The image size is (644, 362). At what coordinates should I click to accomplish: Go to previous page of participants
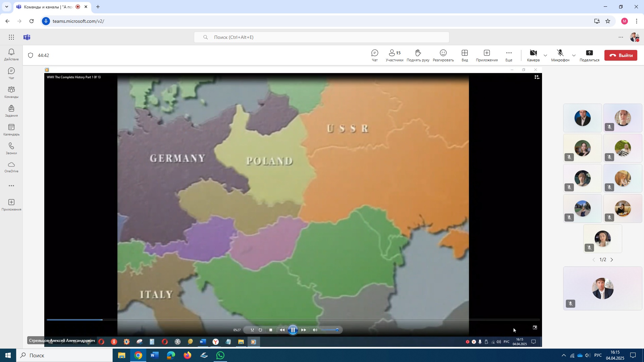(594, 260)
